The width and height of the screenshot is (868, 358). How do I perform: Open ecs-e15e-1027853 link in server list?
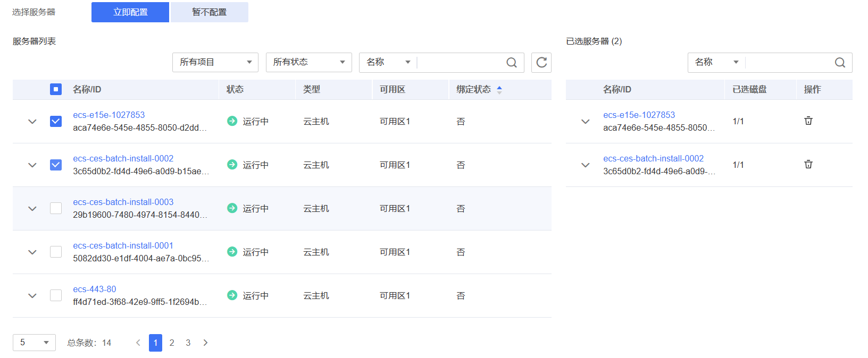click(x=109, y=115)
